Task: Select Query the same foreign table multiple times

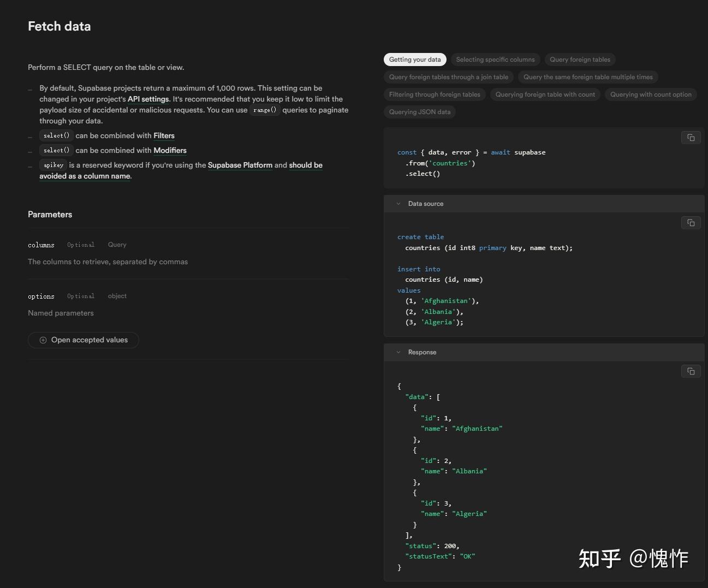Action: 588,77
